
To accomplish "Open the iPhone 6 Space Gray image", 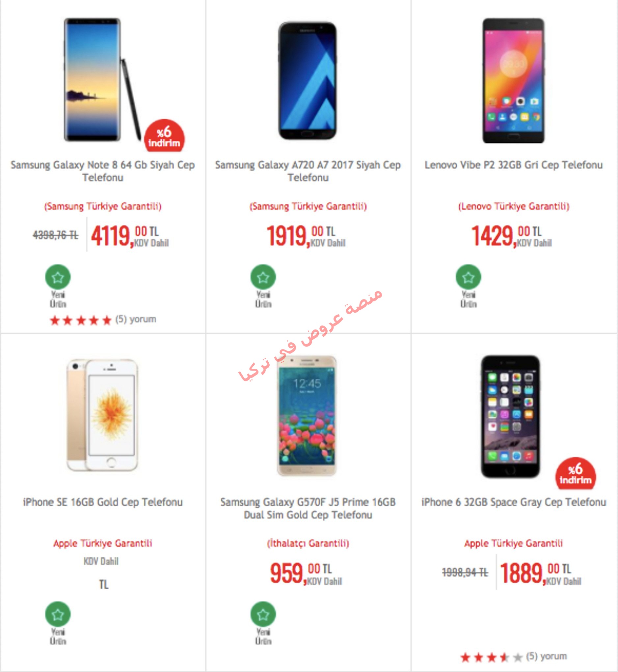I will [x=510, y=416].
